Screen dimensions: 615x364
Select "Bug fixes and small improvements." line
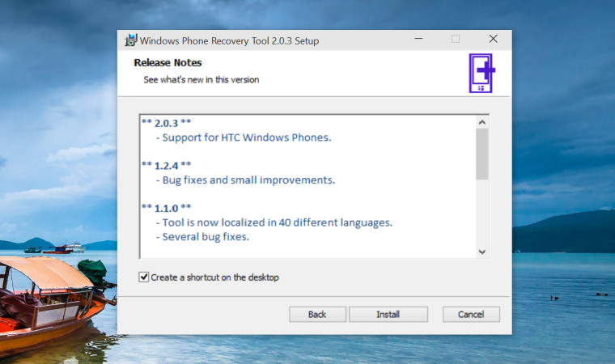tap(245, 180)
